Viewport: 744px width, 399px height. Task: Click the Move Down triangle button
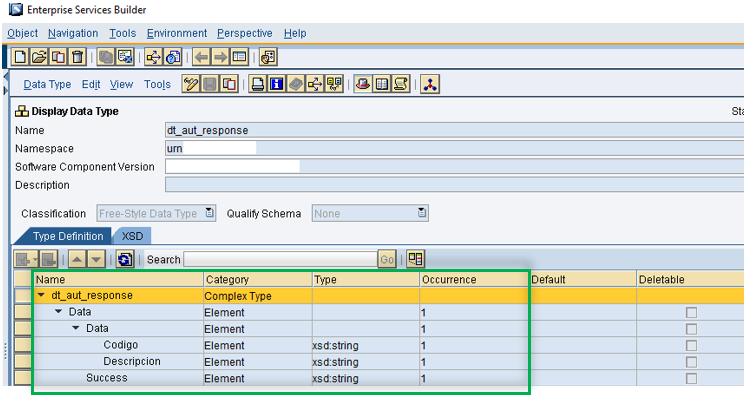[x=96, y=260]
